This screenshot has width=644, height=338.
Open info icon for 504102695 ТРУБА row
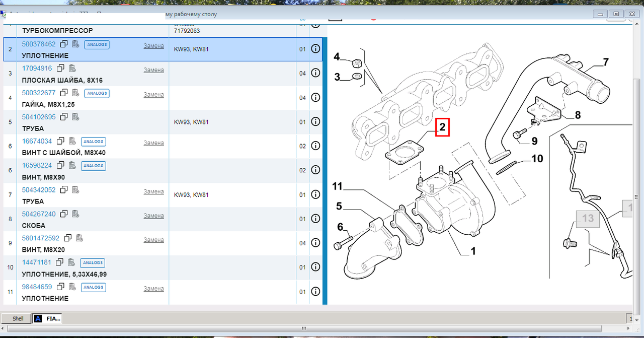coord(315,121)
